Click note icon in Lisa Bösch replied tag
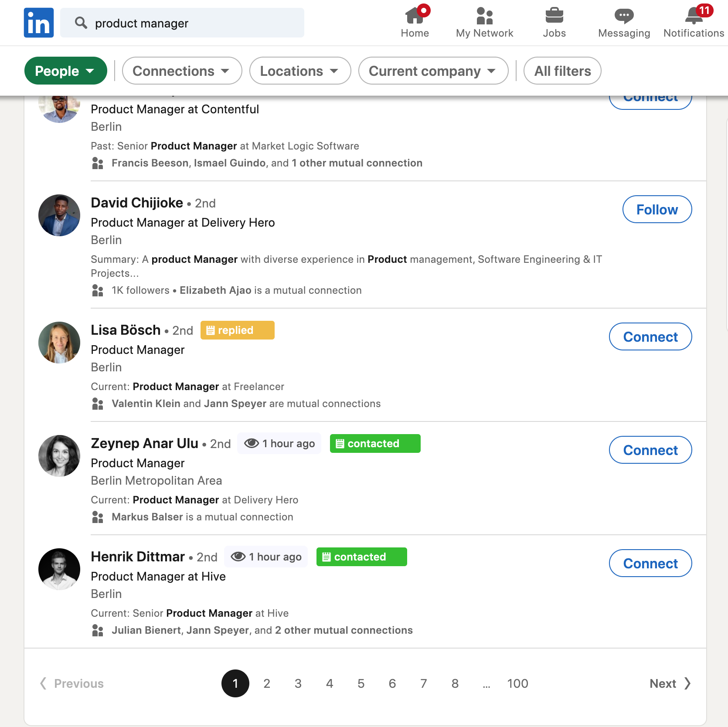The image size is (728, 727). [x=210, y=330]
